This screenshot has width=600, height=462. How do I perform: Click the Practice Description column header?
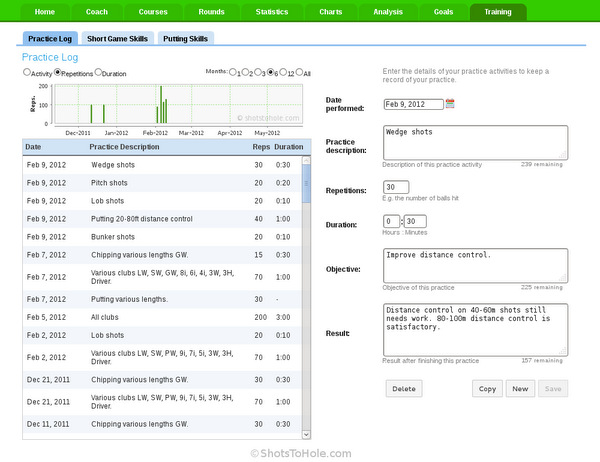click(124, 147)
